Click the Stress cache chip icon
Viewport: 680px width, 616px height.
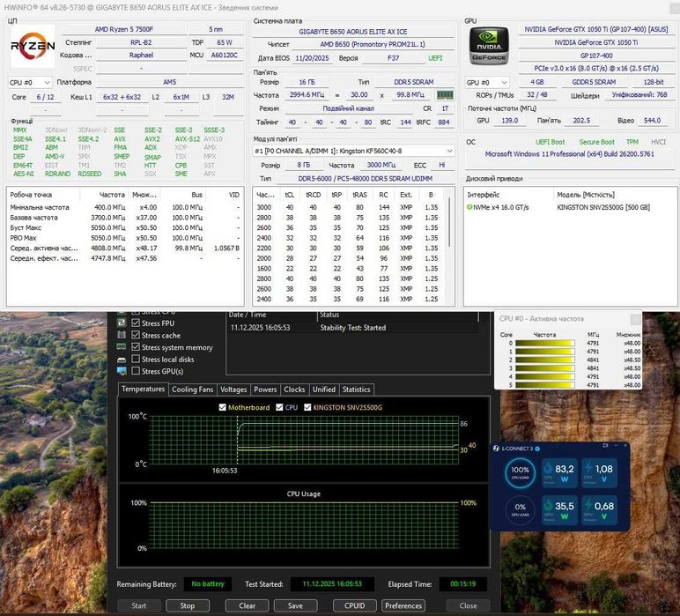[x=122, y=335]
